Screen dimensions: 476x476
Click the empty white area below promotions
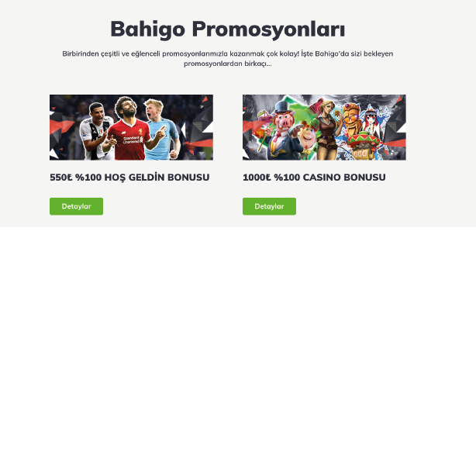pyautogui.click(x=238, y=349)
